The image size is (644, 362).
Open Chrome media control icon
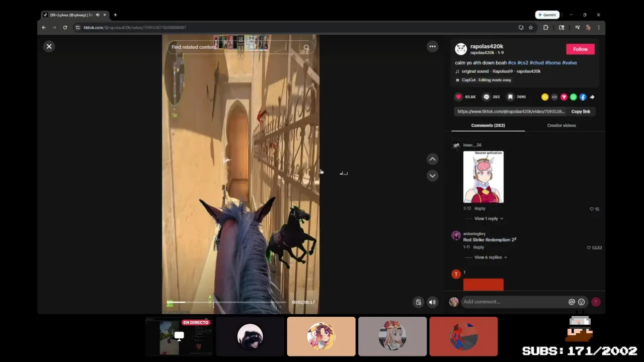click(577, 28)
